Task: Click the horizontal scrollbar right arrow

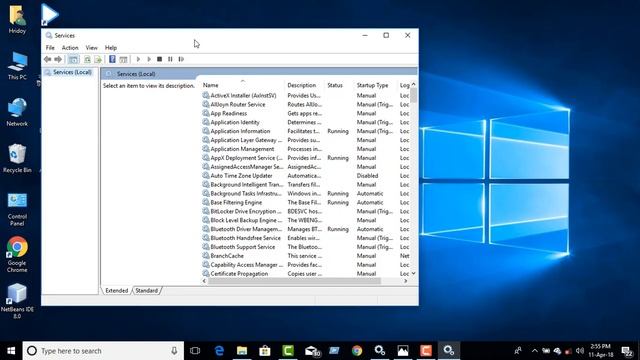Action: click(x=405, y=281)
